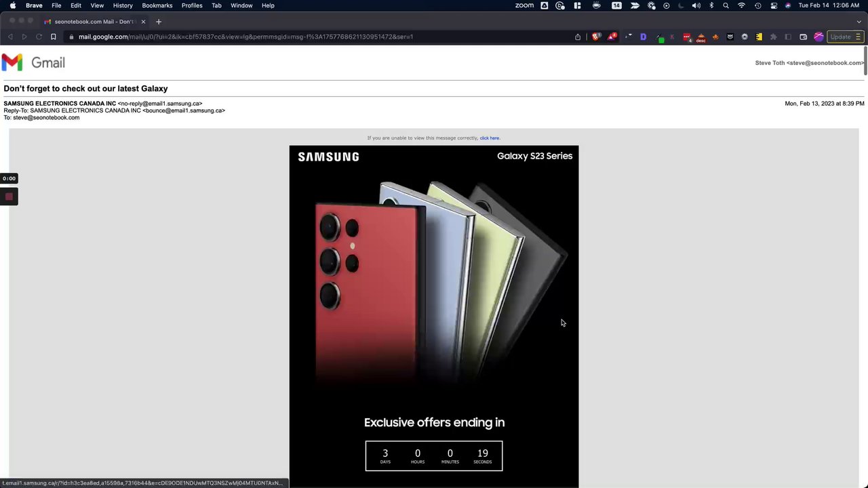Open the Apple menu

(x=13, y=5)
